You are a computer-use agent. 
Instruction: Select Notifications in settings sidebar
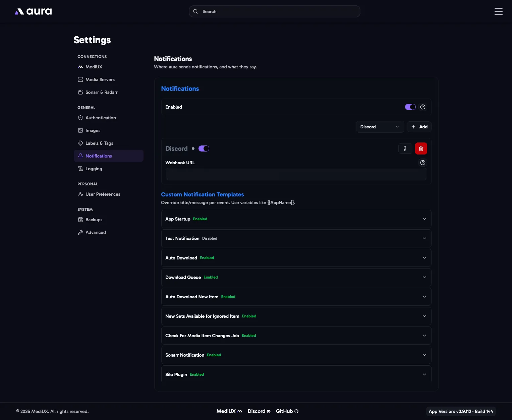click(x=109, y=156)
